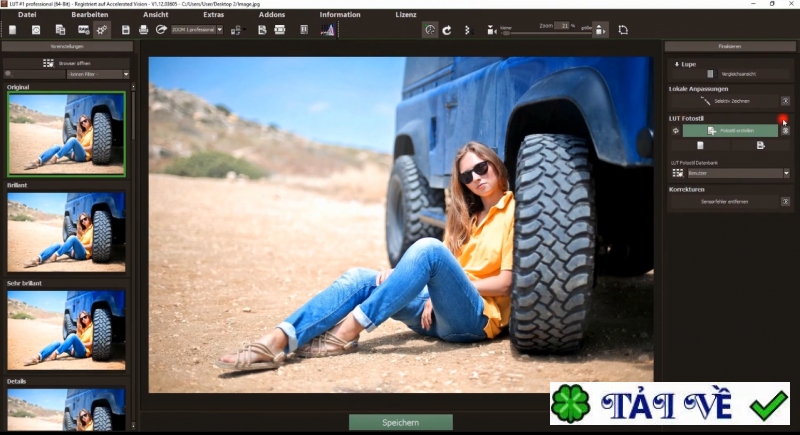Click the save disk icon in toolbar

(x=125, y=30)
